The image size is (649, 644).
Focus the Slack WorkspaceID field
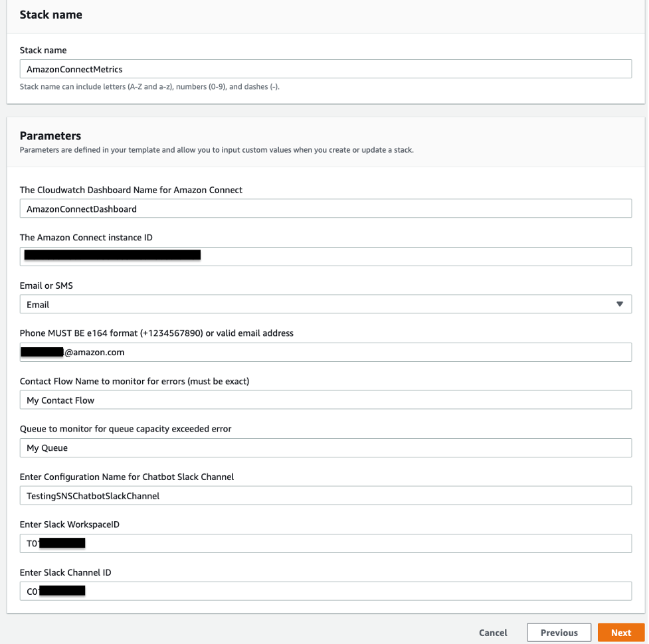tap(325, 543)
